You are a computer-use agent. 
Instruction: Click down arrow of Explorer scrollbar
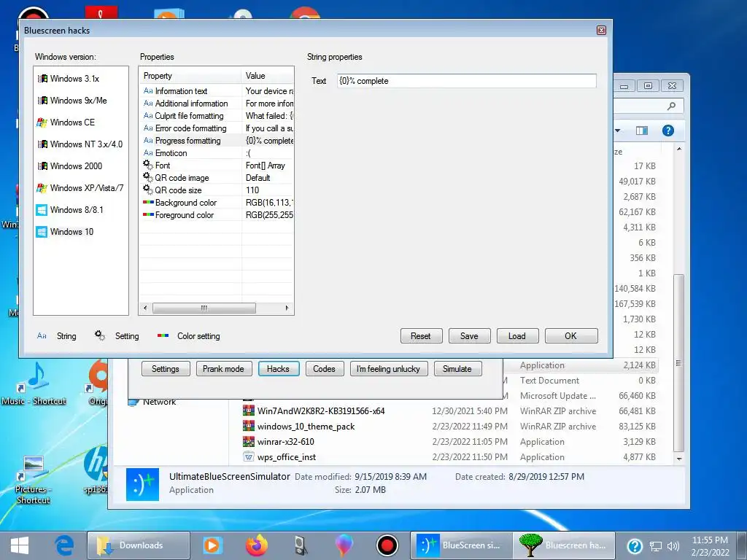679,459
